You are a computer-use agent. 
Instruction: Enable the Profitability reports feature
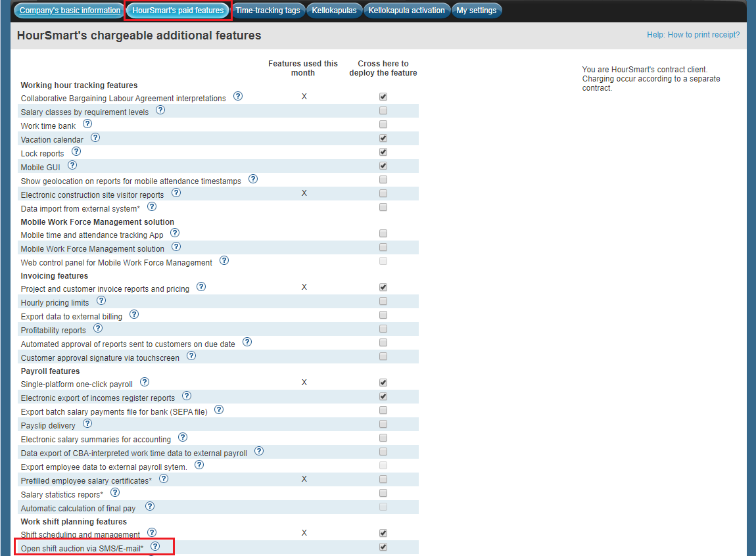tap(383, 329)
